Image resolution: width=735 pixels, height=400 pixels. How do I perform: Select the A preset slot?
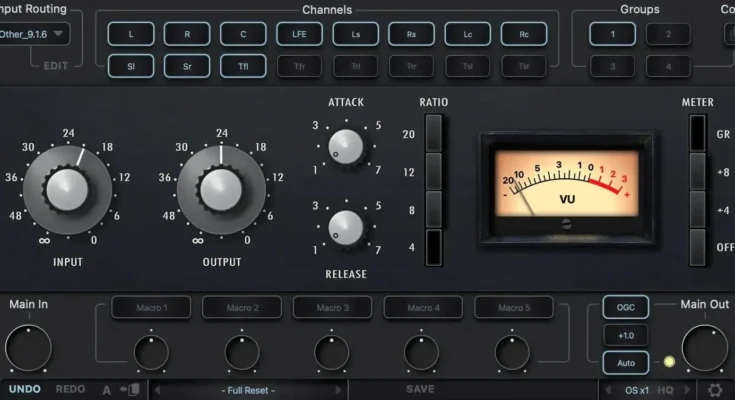click(x=106, y=389)
